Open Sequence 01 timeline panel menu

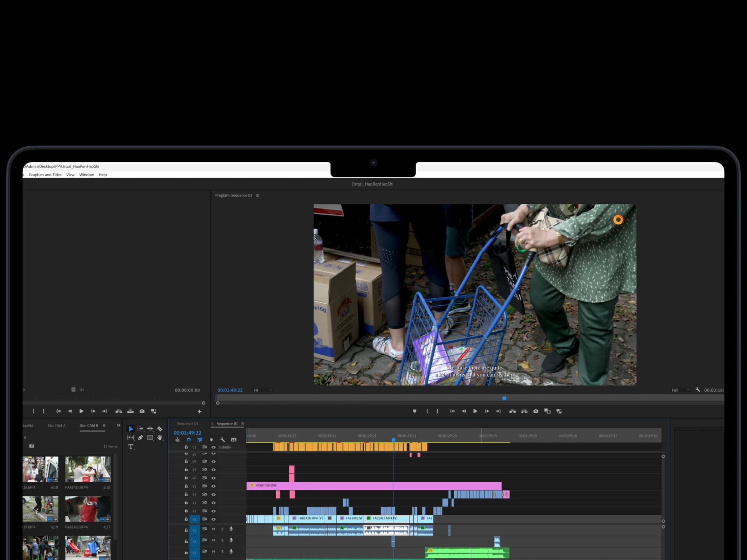pyautogui.click(x=243, y=424)
